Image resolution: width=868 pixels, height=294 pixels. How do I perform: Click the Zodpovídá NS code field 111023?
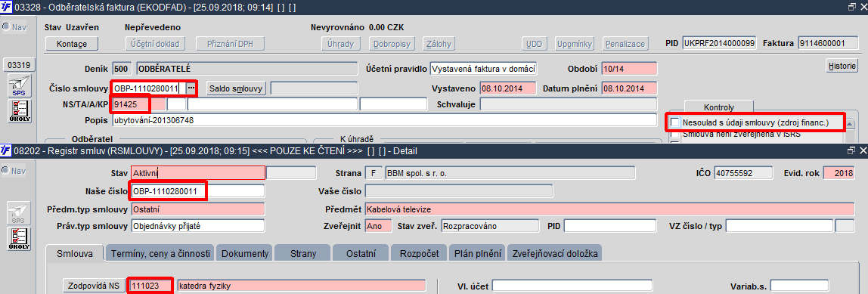click(151, 286)
